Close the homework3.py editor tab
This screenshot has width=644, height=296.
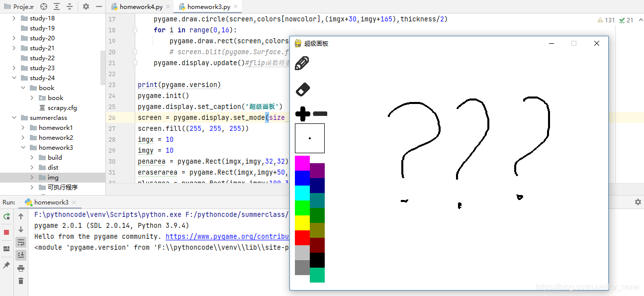tap(235, 7)
